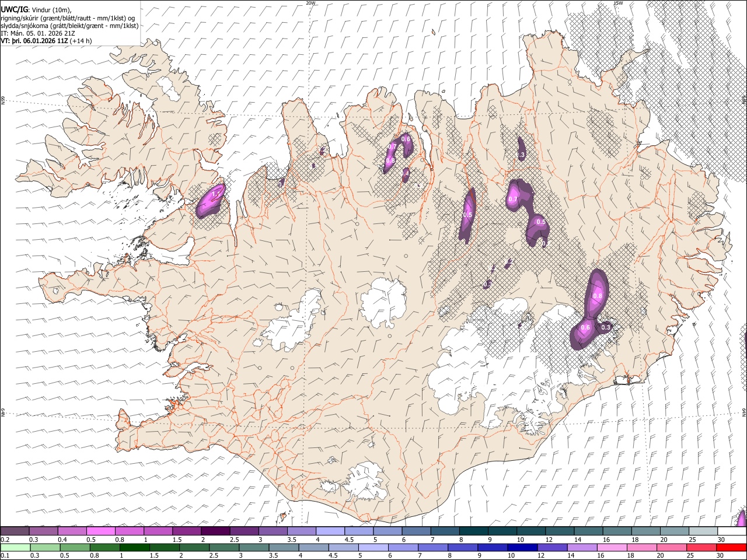Image resolution: width=747 pixels, height=560 pixels.
Task: Click the 1.2 snowfall value in Westfjords blob
Action: pos(216,194)
